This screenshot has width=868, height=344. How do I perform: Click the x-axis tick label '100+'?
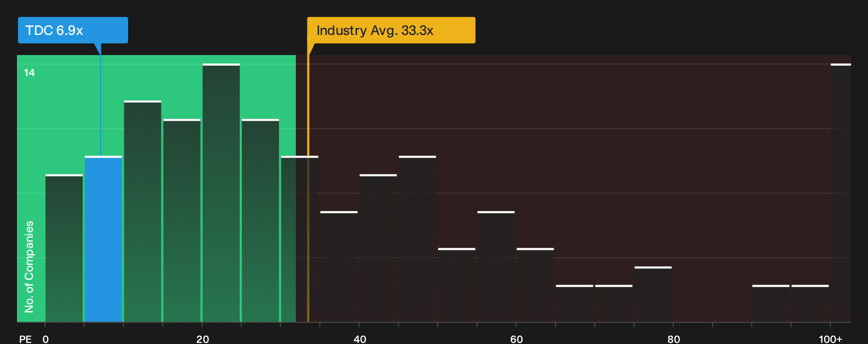tap(830, 339)
